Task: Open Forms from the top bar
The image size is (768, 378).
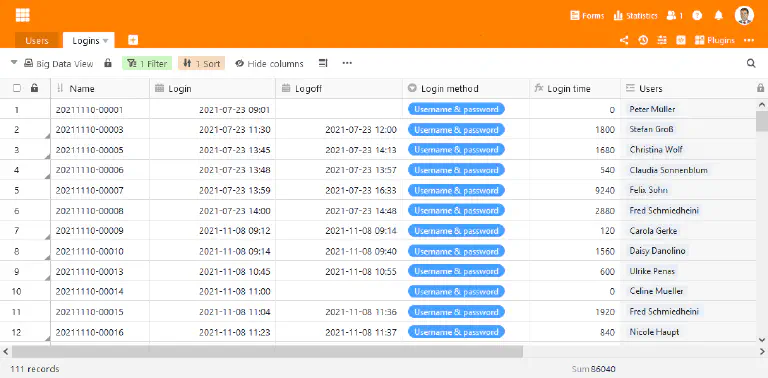Action: tap(587, 16)
